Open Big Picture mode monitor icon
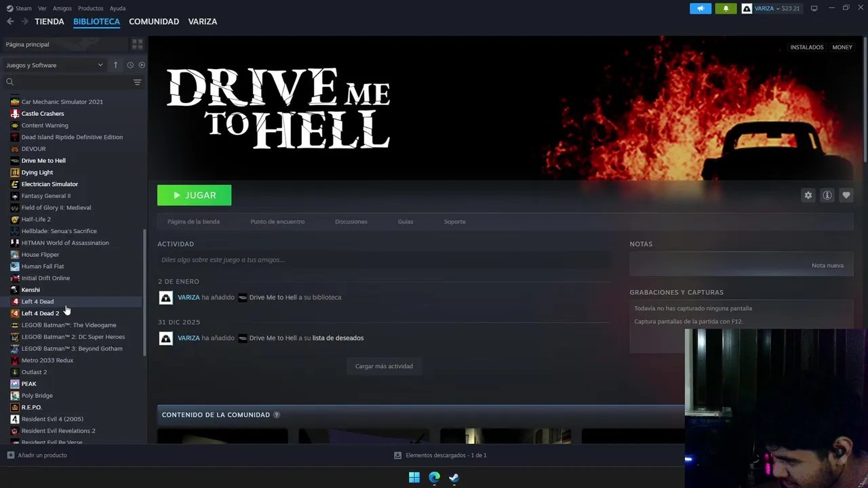The width and height of the screenshot is (868, 488). coord(814,8)
